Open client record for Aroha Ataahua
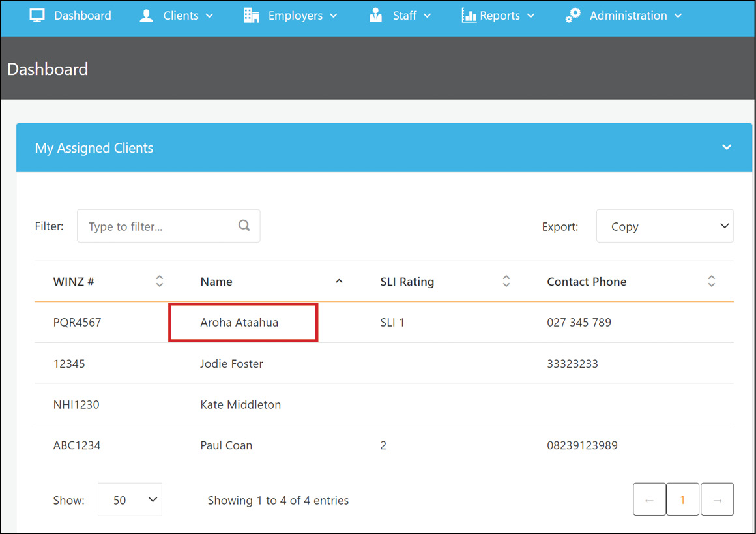The image size is (756, 534). [x=240, y=322]
